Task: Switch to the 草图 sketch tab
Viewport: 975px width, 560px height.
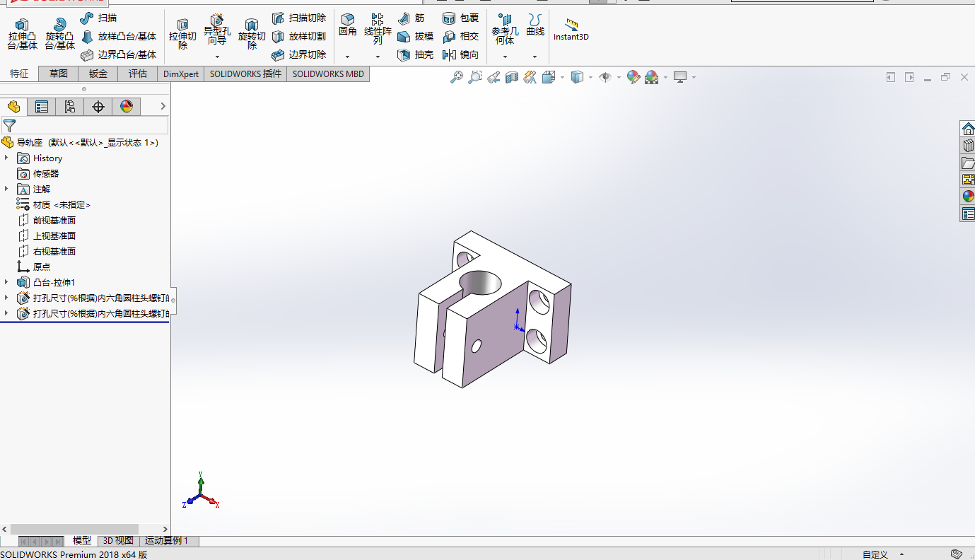Action: point(59,74)
